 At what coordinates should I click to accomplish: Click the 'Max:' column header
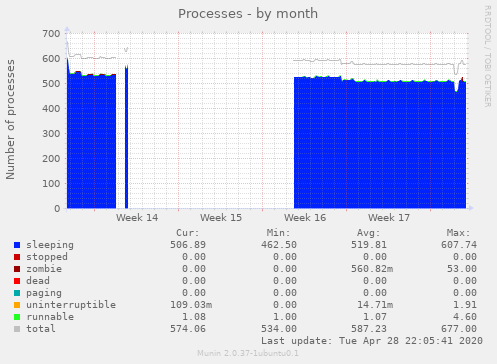(459, 233)
